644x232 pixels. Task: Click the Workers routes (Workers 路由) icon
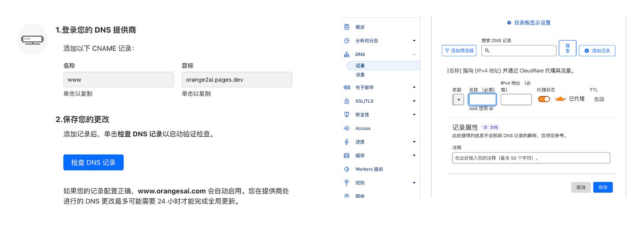[347, 169]
